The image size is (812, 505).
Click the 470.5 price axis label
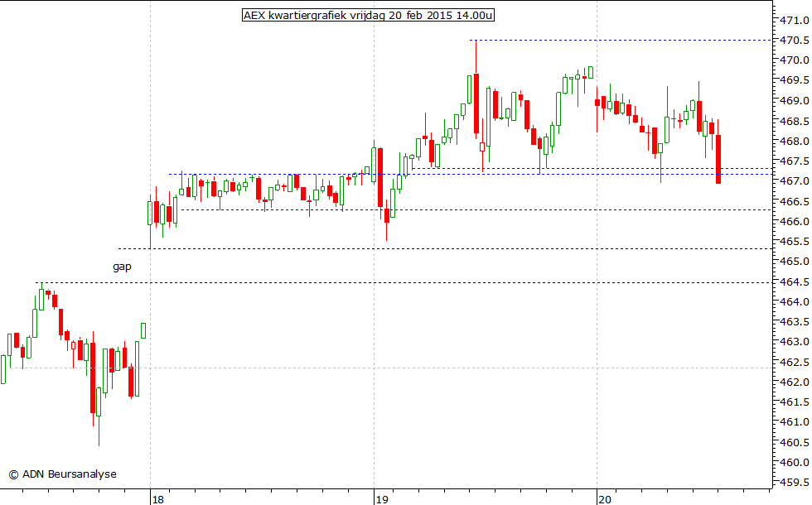coord(795,41)
